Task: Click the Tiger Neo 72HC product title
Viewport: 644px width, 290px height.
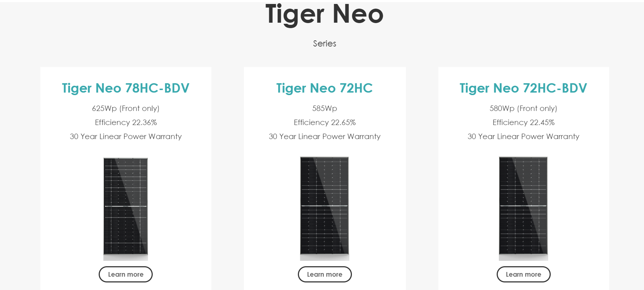Action: (x=325, y=88)
